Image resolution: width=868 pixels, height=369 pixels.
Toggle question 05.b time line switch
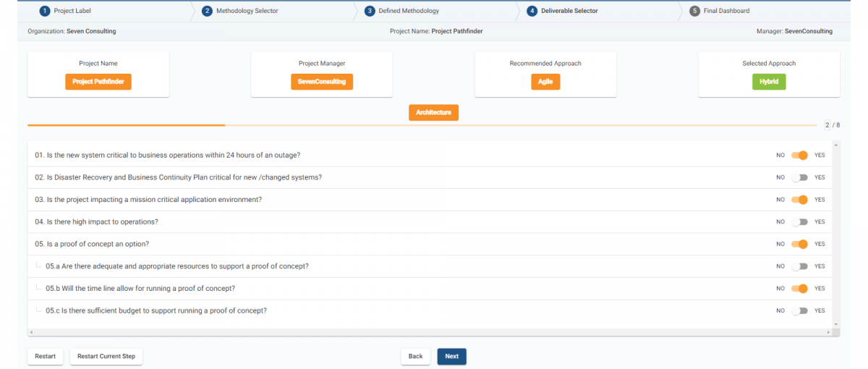click(x=799, y=289)
